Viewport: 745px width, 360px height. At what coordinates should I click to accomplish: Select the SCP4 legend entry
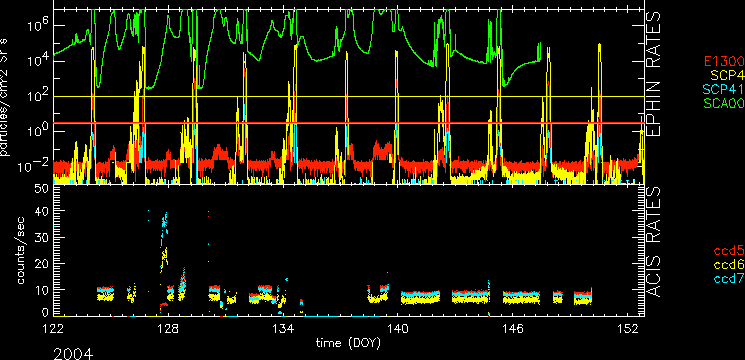click(727, 75)
